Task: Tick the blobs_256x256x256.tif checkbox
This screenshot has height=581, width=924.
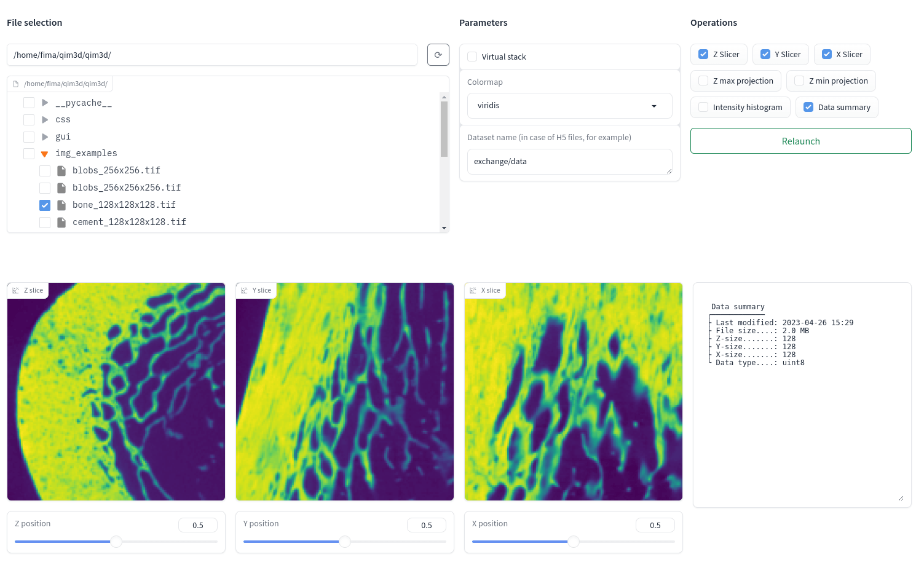Action: coord(45,188)
